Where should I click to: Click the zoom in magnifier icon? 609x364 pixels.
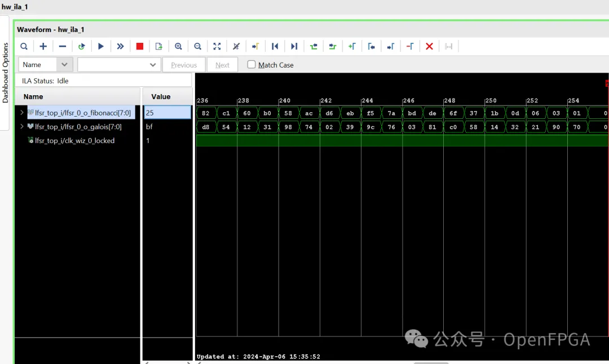click(x=178, y=46)
